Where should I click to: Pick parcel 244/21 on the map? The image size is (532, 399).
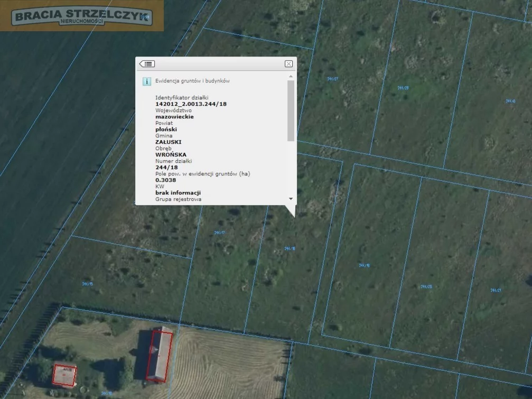pos(496,290)
